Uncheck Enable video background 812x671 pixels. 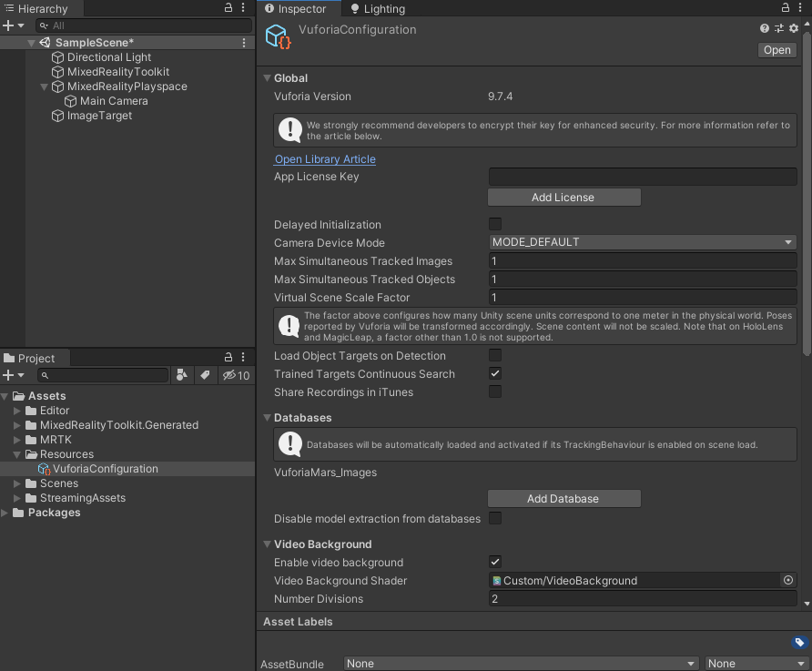495,562
